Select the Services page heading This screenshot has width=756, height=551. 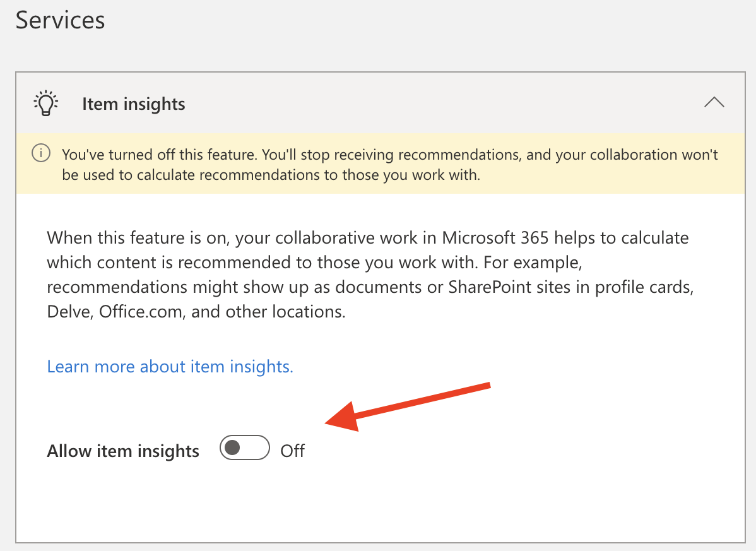(x=61, y=20)
